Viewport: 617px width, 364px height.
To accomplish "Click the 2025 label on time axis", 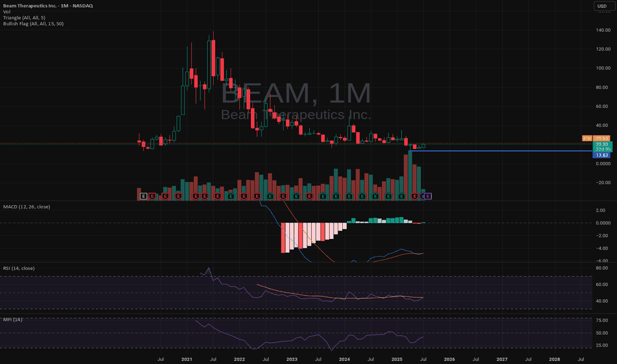I will point(397,359).
